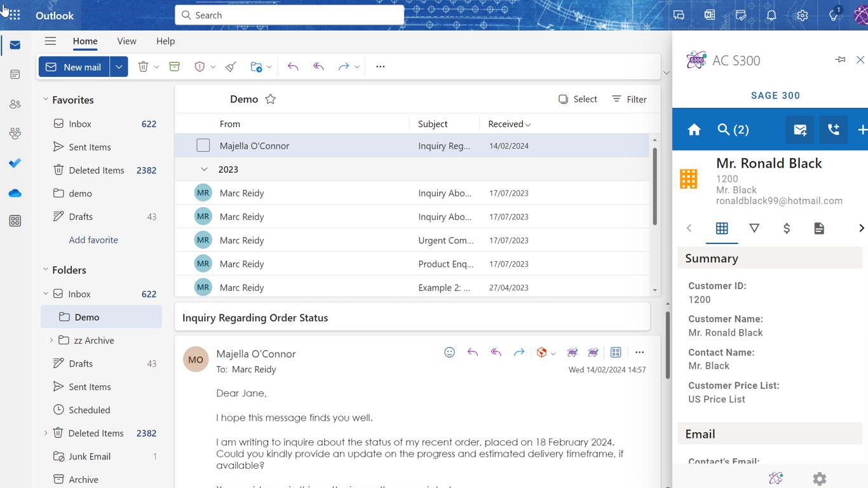Image resolution: width=868 pixels, height=488 pixels.
Task: Expand the New mail dropdown arrow
Action: (119, 67)
